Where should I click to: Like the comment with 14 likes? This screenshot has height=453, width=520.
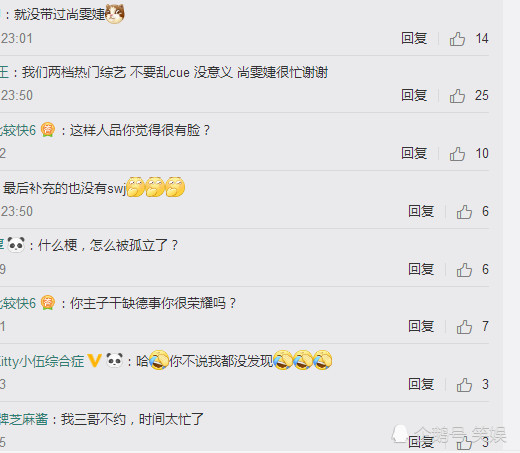pos(457,39)
